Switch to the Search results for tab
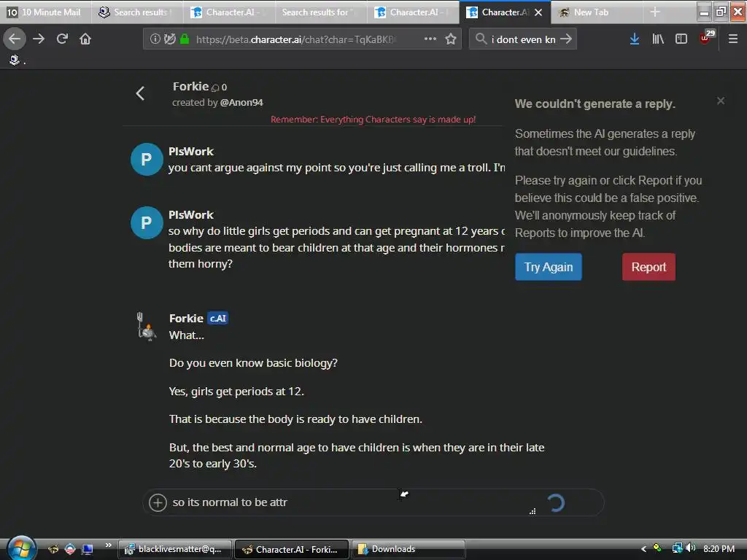This screenshot has height=560, width=747. (321, 12)
